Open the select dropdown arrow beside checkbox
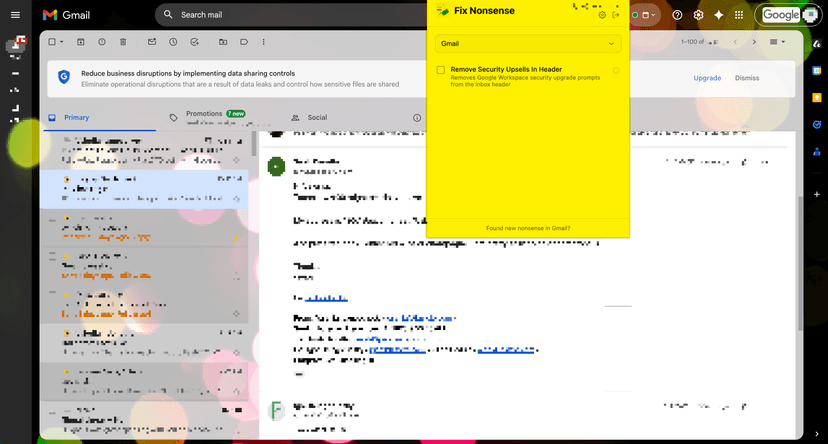 coord(62,42)
